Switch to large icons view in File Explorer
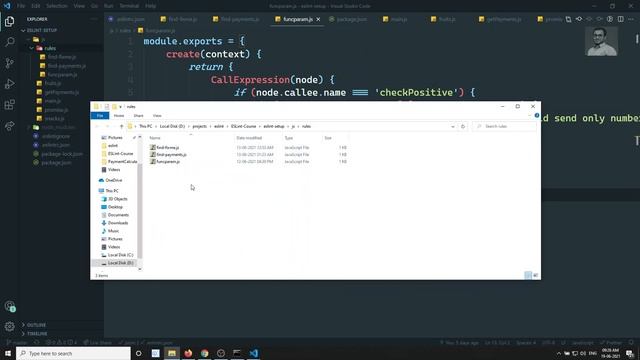640x360 pixels. click(x=536, y=276)
